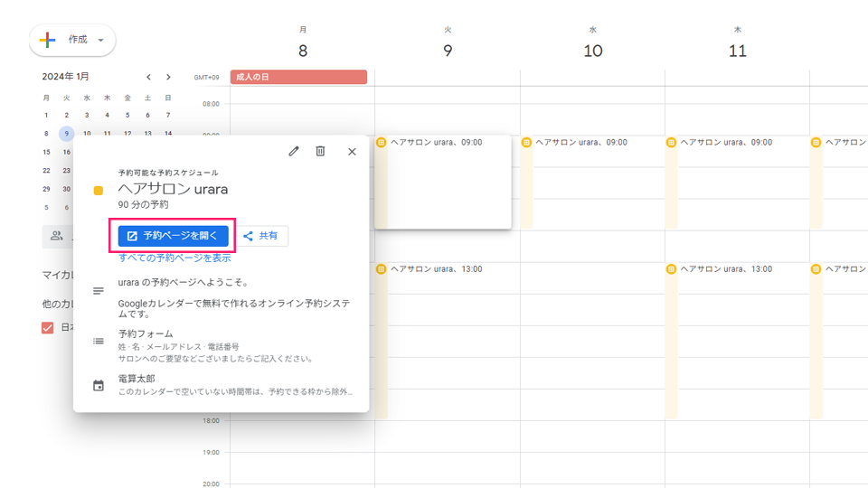Select date 7 in the mini calendar
868x488 pixels.
(x=168, y=115)
